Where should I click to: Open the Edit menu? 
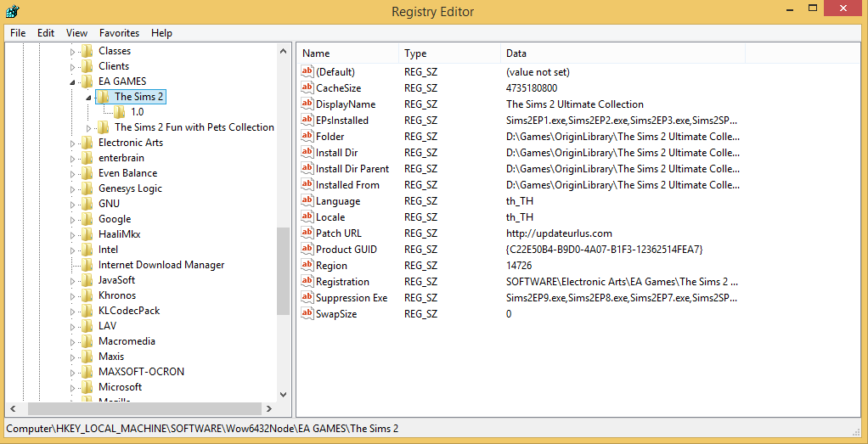point(46,32)
